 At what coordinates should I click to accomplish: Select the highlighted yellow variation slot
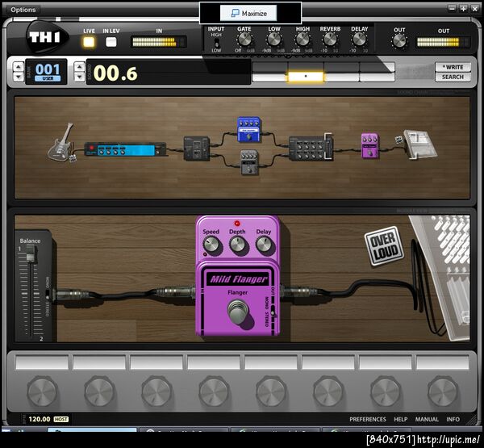pos(306,77)
